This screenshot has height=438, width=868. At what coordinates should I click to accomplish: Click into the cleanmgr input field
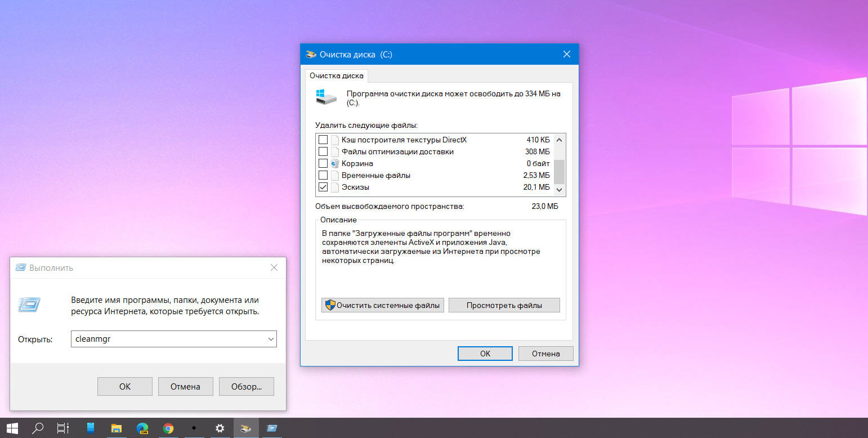(x=169, y=339)
